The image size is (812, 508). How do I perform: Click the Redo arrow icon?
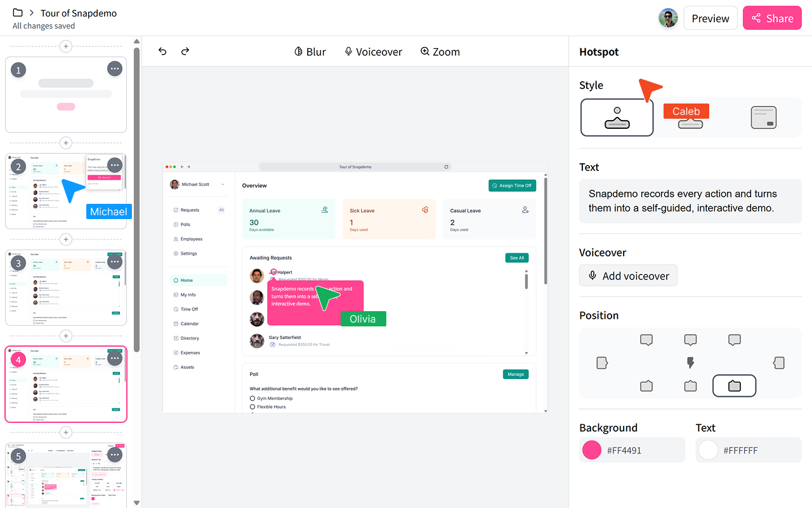(185, 51)
